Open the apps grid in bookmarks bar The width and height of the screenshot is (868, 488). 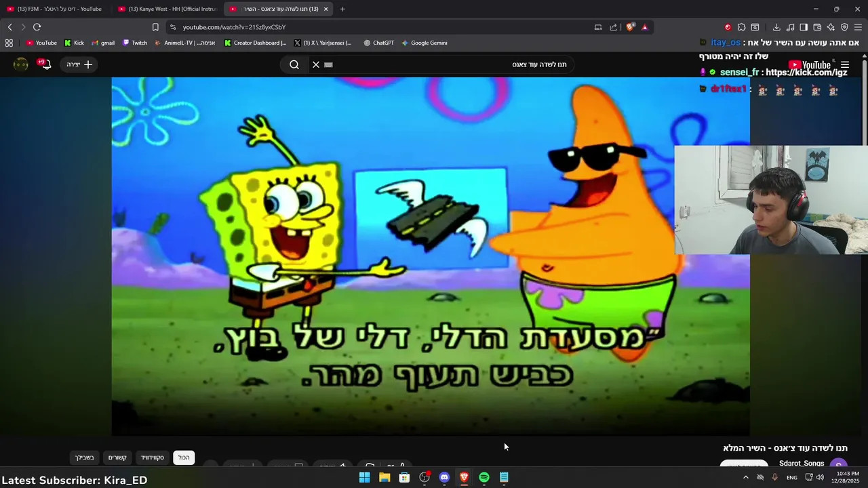[x=9, y=43]
